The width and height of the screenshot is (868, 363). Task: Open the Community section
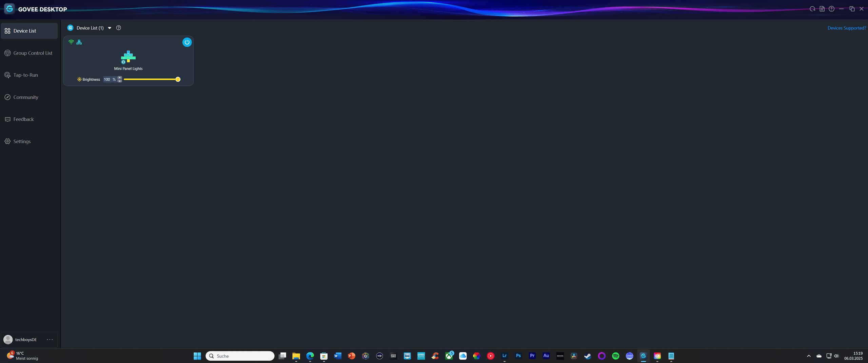pyautogui.click(x=29, y=97)
